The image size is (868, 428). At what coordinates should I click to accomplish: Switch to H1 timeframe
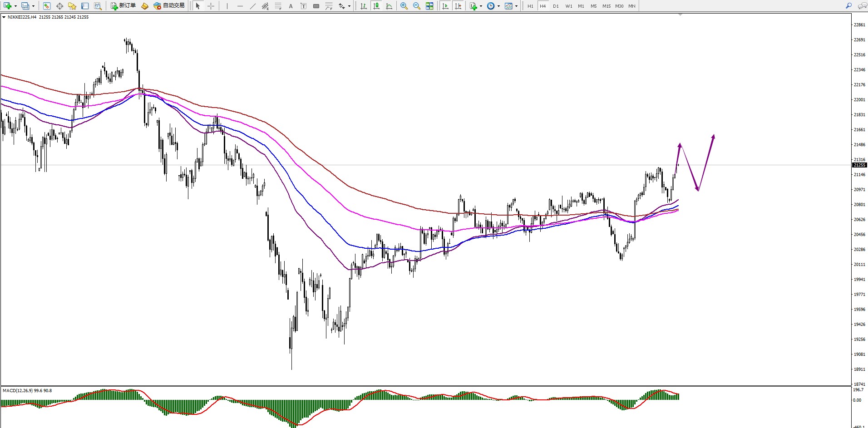[530, 6]
